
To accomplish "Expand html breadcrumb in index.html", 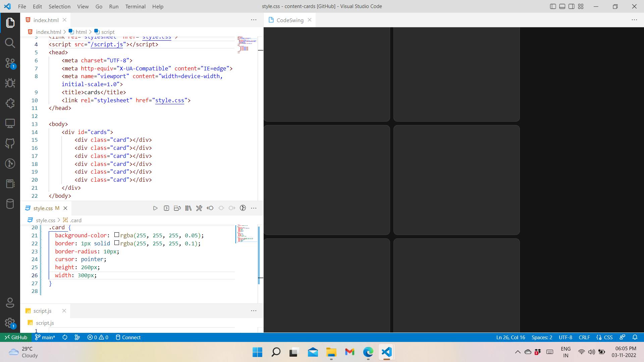I will pos(78,32).
